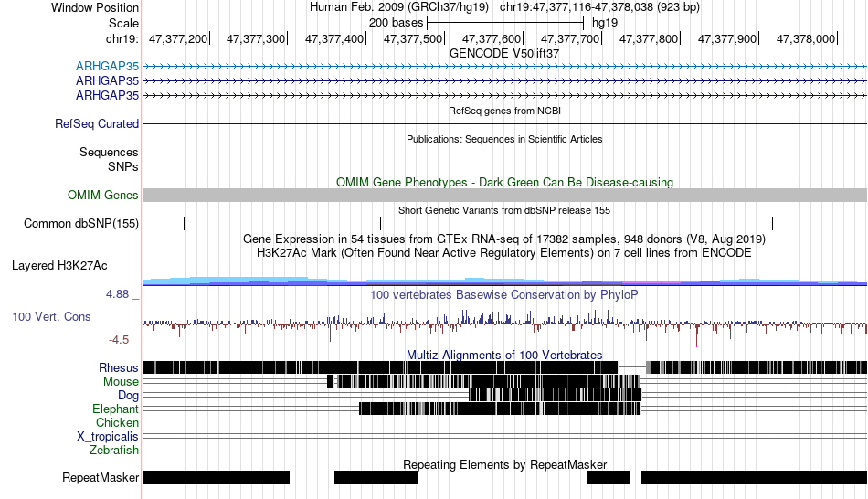Image resolution: width=868 pixels, height=499 pixels.
Task: Select the Zebrafish alignment row label
Action: [x=114, y=450]
